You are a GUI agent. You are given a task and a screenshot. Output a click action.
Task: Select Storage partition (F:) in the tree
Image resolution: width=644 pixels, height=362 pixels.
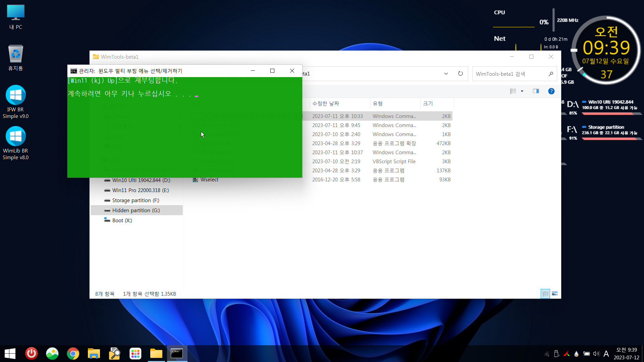136,200
